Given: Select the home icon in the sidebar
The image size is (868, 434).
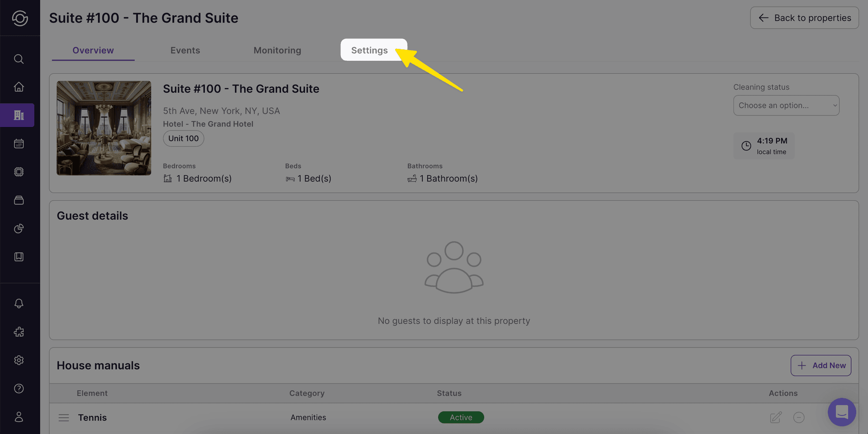Looking at the screenshot, I should tap(19, 86).
